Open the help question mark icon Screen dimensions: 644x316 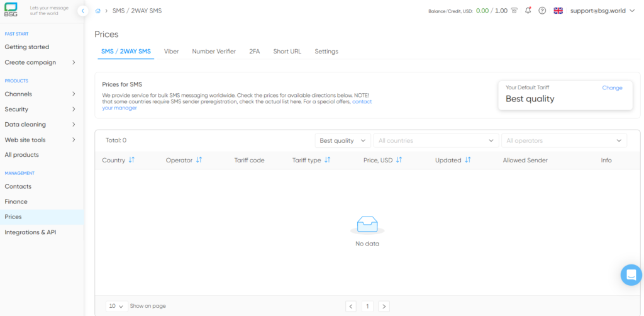[x=542, y=11]
